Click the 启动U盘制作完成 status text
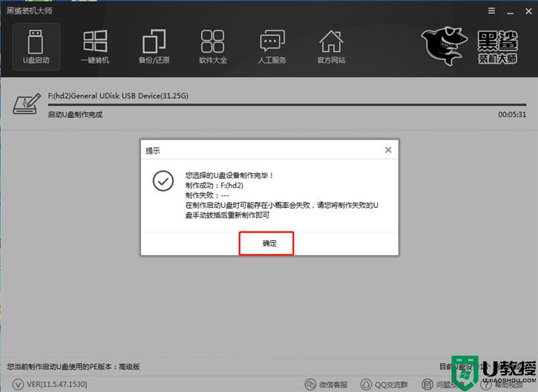Viewport: 538px width, 392px height. click(75, 114)
